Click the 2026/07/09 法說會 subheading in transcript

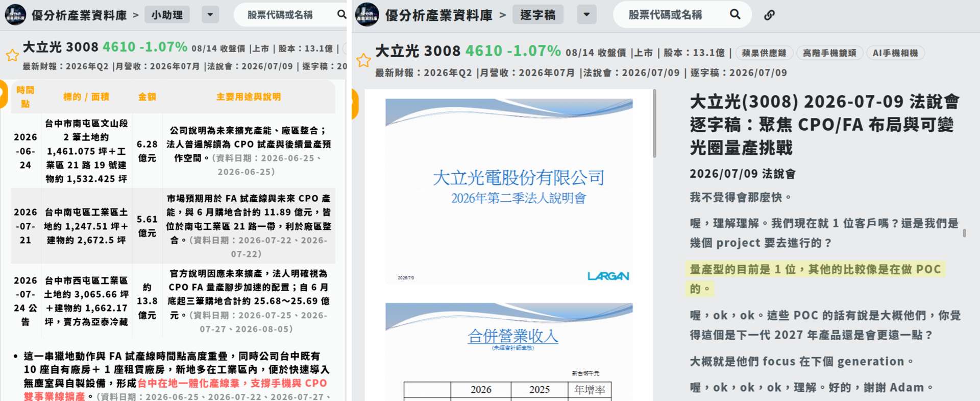pyautogui.click(x=743, y=174)
